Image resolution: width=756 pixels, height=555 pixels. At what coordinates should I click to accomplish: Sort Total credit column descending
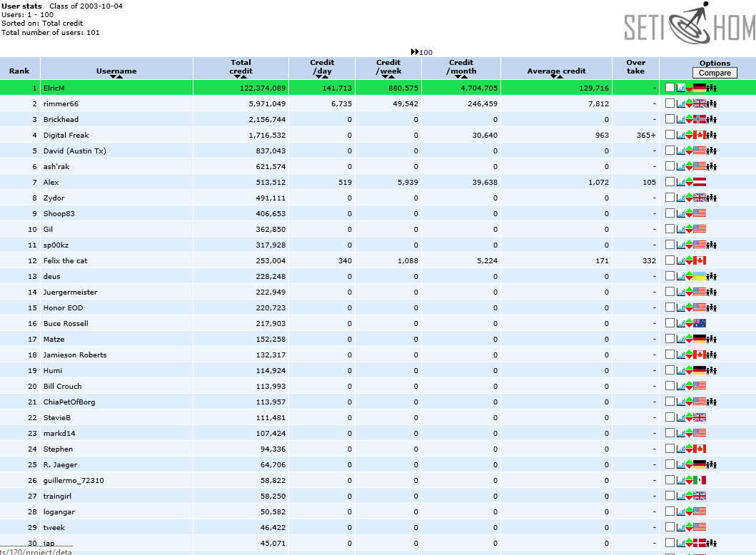237,77
